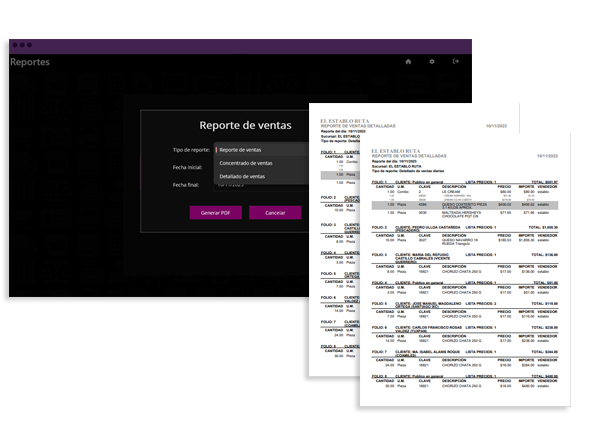This screenshot has height=435, width=589.
Task: Go to home via house icon
Action: (x=408, y=62)
